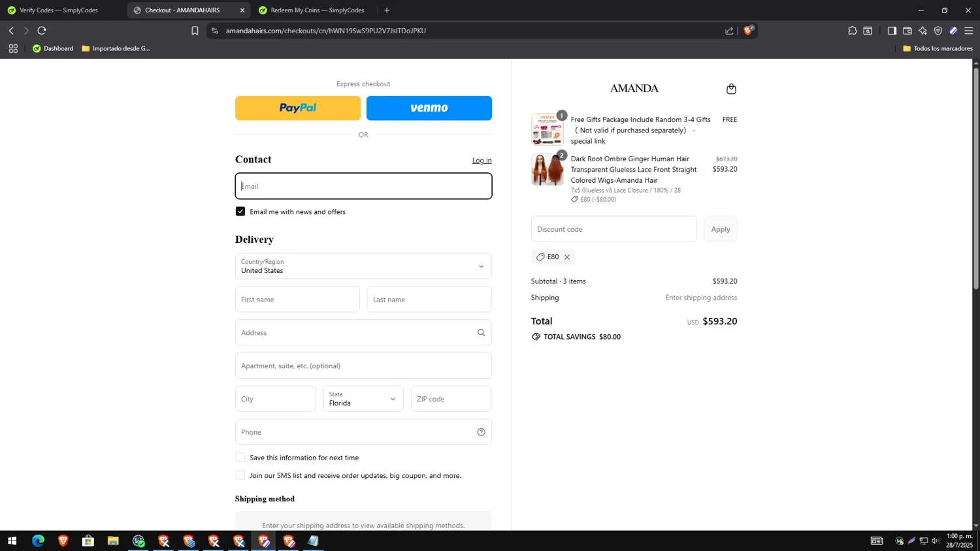Image resolution: width=980 pixels, height=551 pixels.
Task: Focus the Email input field
Action: pyautogui.click(x=363, y=186)
